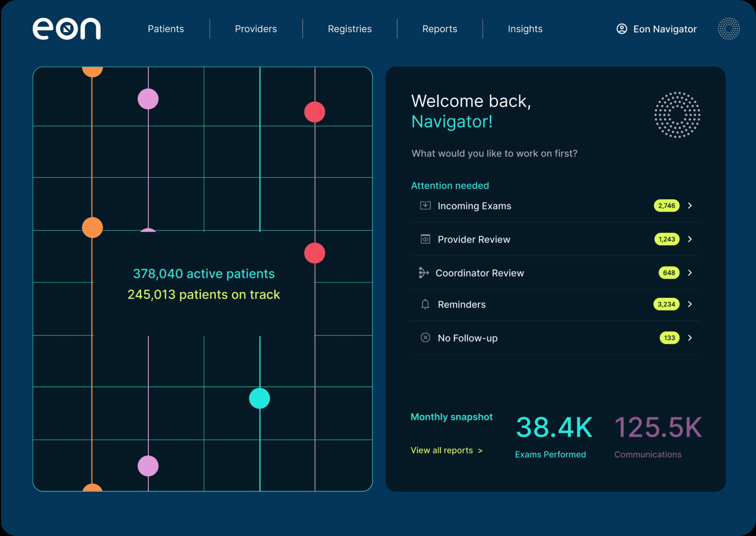Expand Incoming Exams using its chevron
The width and height of the screenshot is (756, 536).
point(689,206)
